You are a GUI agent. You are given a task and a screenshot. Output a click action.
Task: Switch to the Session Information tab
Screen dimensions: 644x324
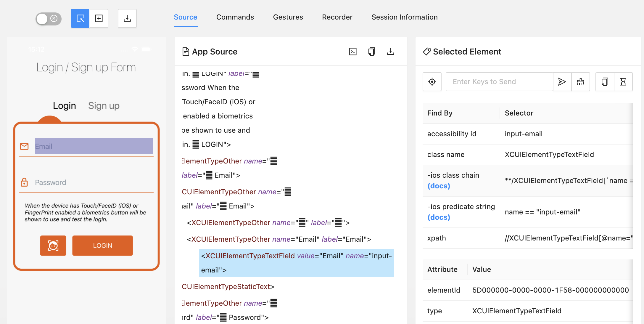pos(405,17)
